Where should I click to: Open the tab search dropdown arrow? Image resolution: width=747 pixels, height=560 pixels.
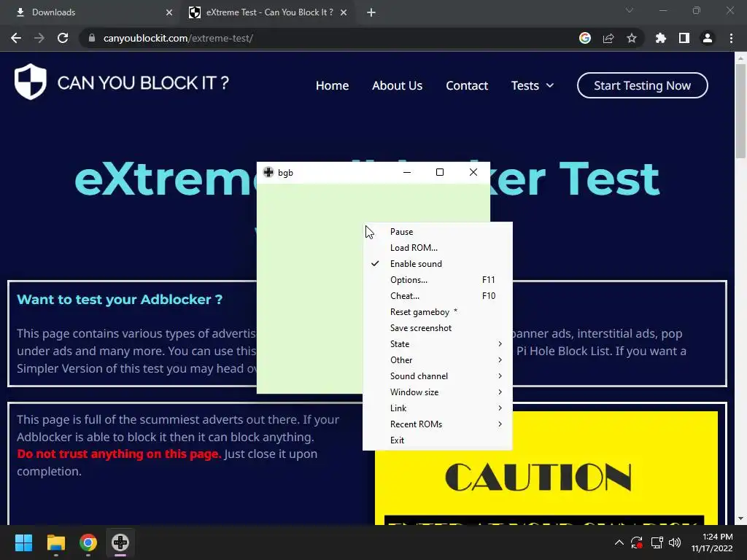click(630, 10)
